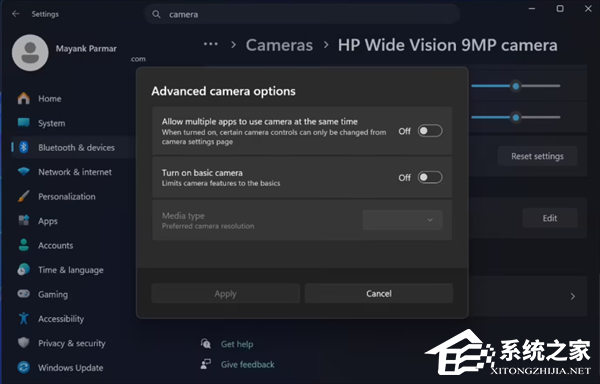Image resolution: width=600 pixels, height=384 pixels.
Task: Open the Give feedback link
Action: coord(247,364)
